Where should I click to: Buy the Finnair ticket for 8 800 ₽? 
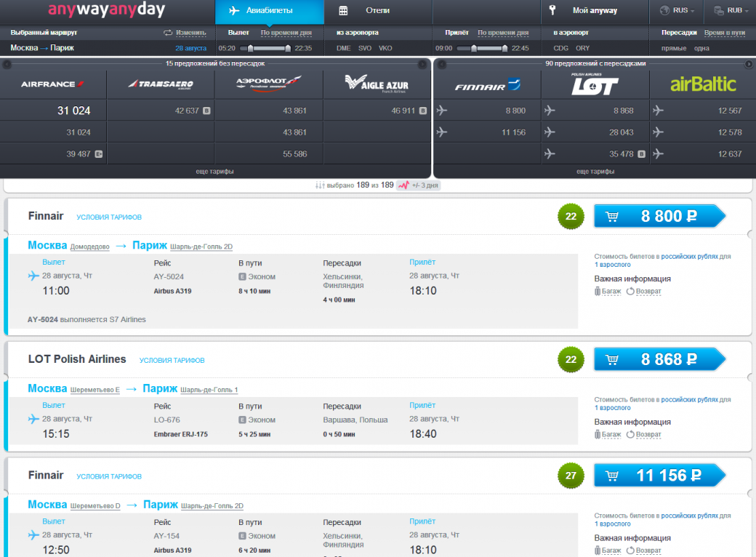point(659,216)
